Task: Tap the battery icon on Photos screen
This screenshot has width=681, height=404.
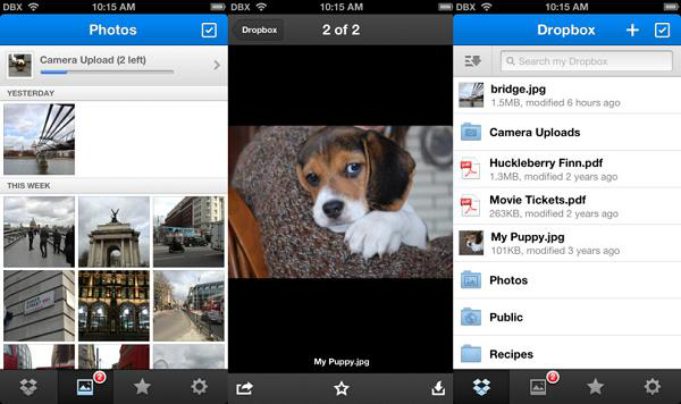Action: pyautogui.click(x=218, y=7)
